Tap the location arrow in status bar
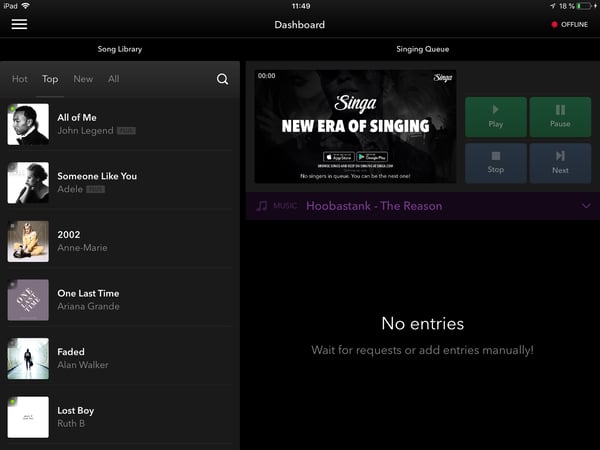 point(552,6)
